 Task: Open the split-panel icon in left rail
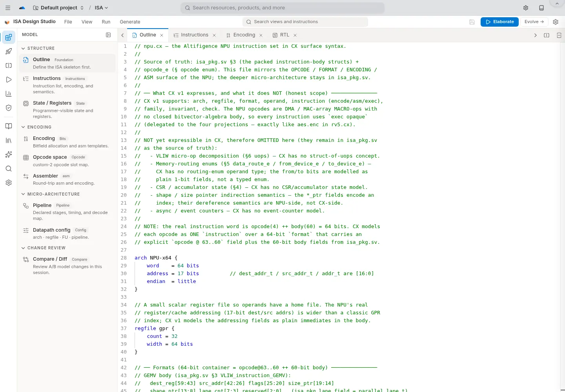pyautogui.click(x=9, y=65)
